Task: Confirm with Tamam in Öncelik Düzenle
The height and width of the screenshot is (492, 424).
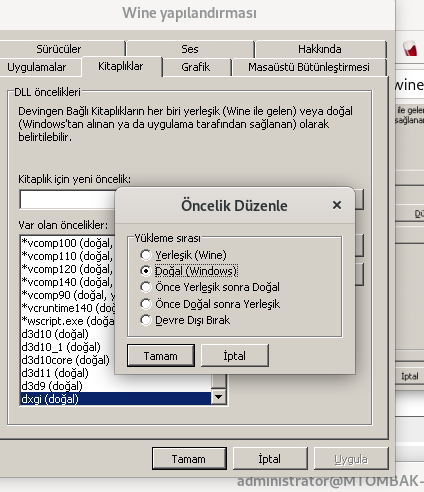Action: [x=161, y=356]
